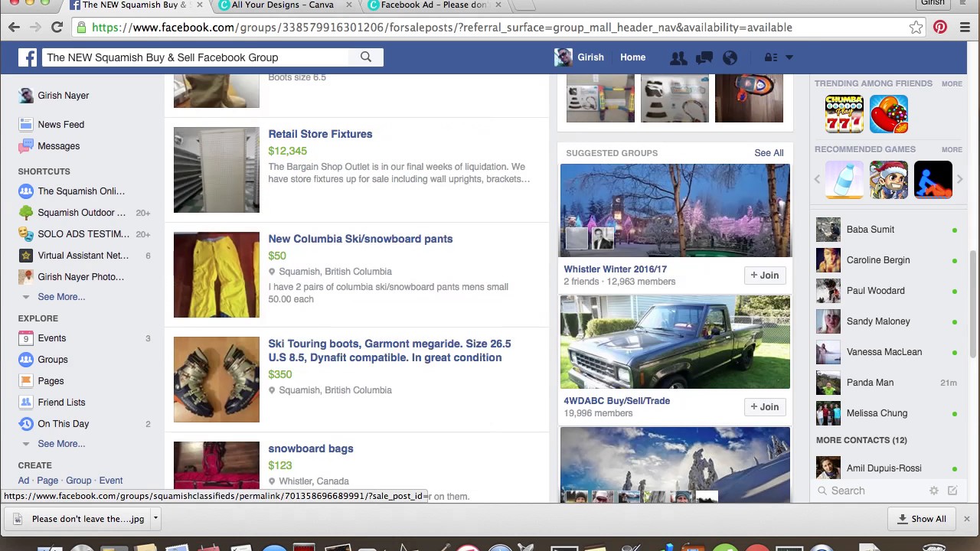Open New Columbia Ski/snowboard pants listing
This screenshot has width=980, height=551.
point(360,239)
